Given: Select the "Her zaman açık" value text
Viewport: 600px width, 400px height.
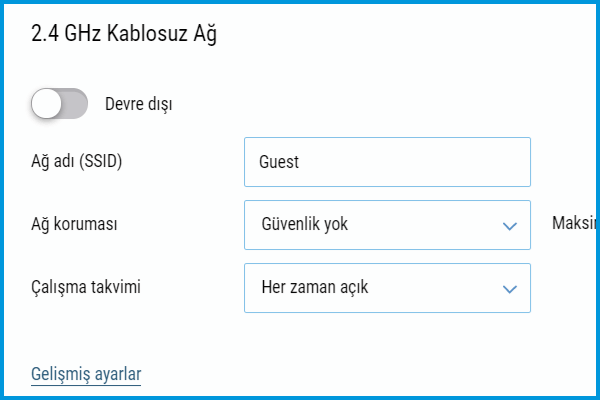Looking at the screenshot, I should pyautogui.click(x=313, y=288).
